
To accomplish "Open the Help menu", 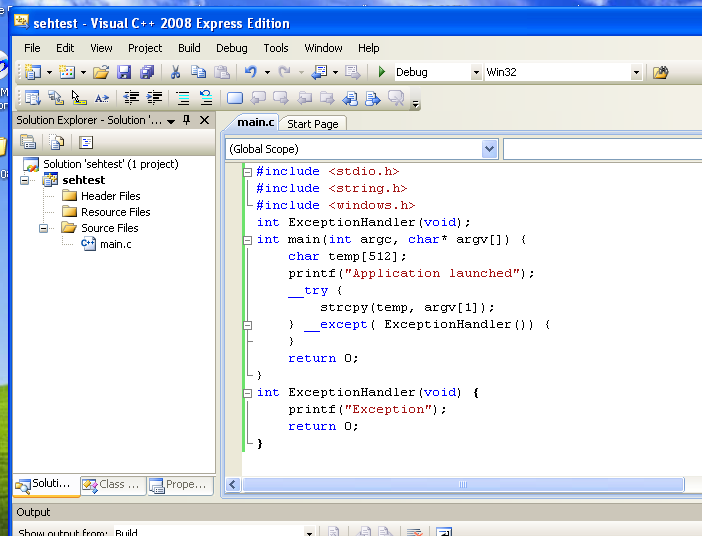I will (368, 48).
